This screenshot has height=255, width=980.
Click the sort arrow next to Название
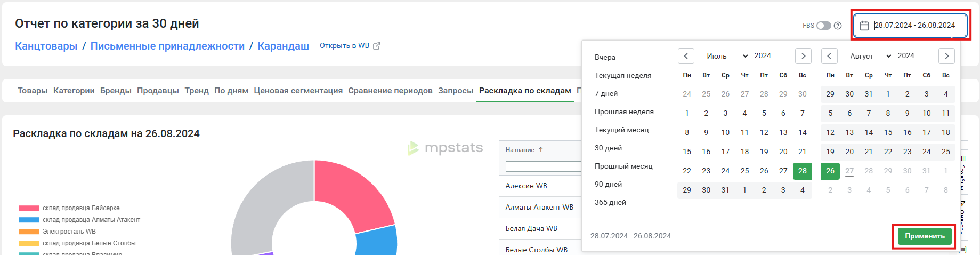[x=541, y=150]
